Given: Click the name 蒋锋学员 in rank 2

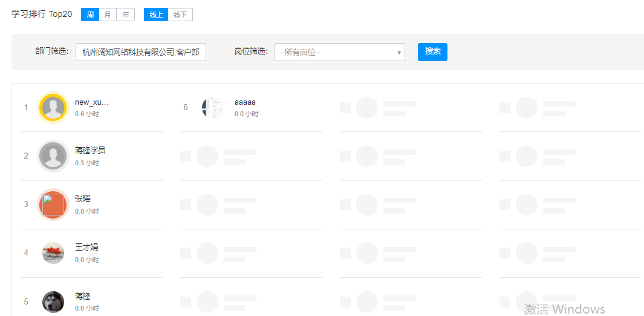Looking at the screenshot, I should pyautogui.click(x=90, y=150).
